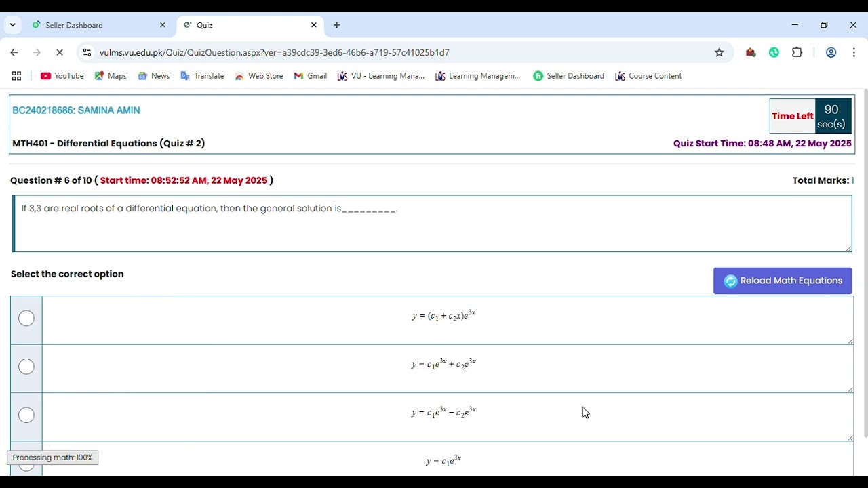
Task: Open the YouTube bookmark
Action: [62, 76]
